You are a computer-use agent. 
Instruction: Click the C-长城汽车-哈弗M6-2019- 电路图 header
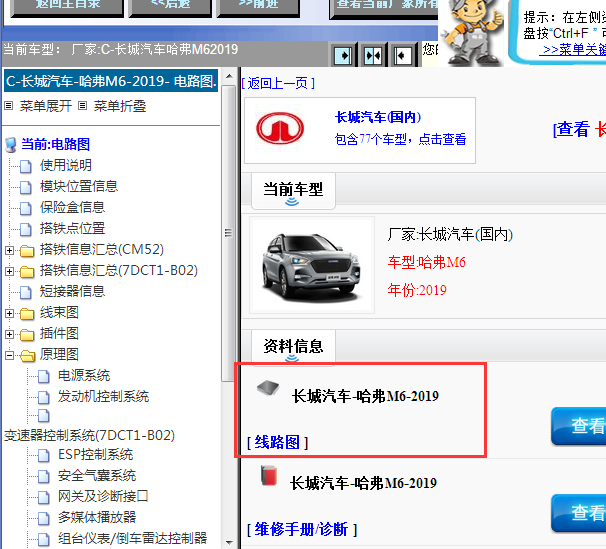[x=111, y=81]
